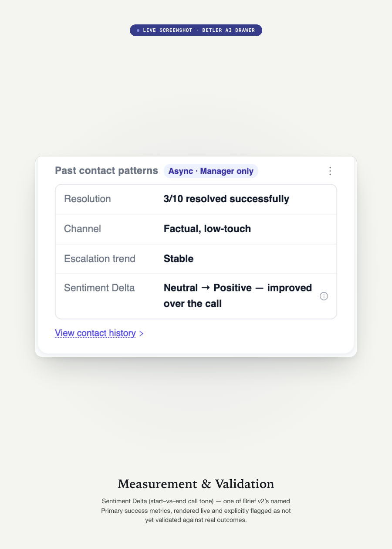Click the Stable escalation value
This screenshot has height=549, width=392.
coord(179,259)
